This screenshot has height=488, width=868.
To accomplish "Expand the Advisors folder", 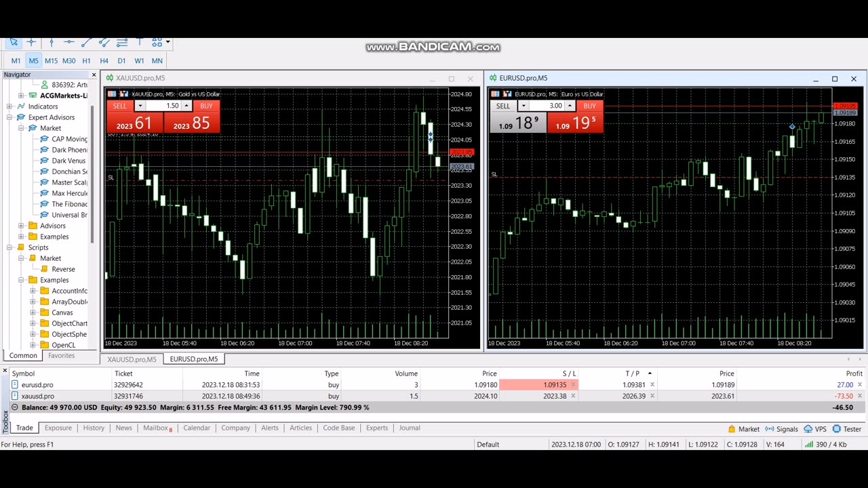I will coord(21,226).
